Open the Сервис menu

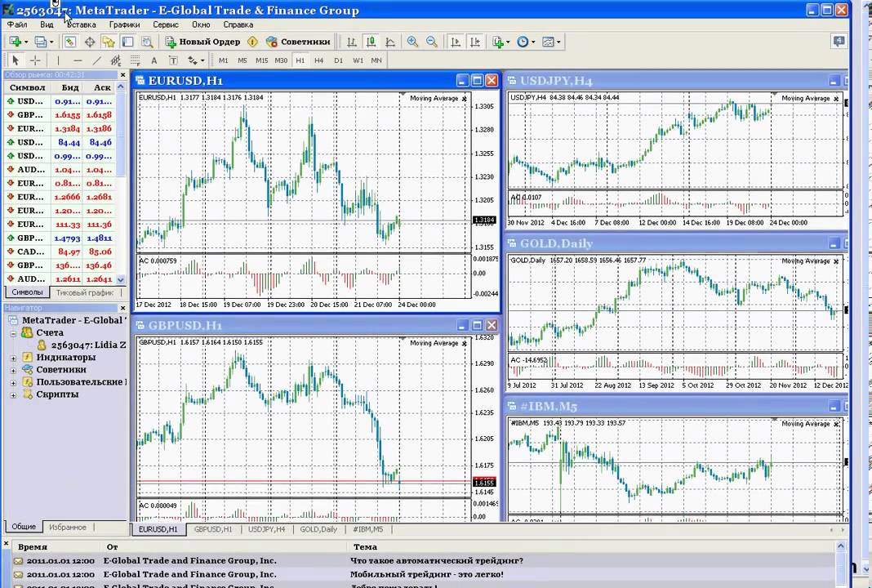tap(166, 24)
